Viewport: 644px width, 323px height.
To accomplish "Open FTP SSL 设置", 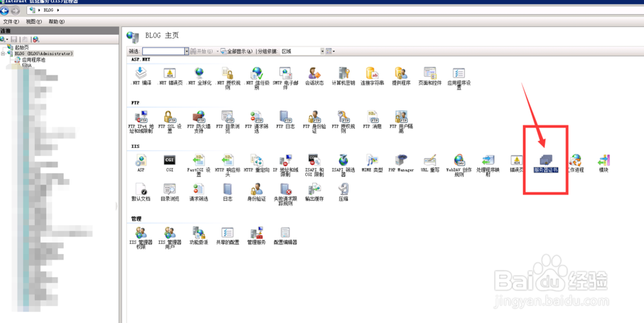I will tap(170, 122).
